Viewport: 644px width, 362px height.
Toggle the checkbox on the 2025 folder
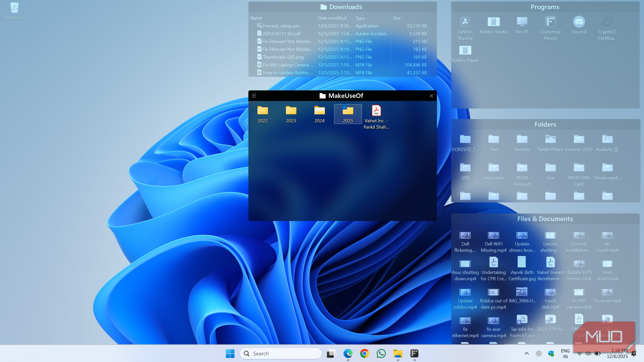click(x=345, y=107)
